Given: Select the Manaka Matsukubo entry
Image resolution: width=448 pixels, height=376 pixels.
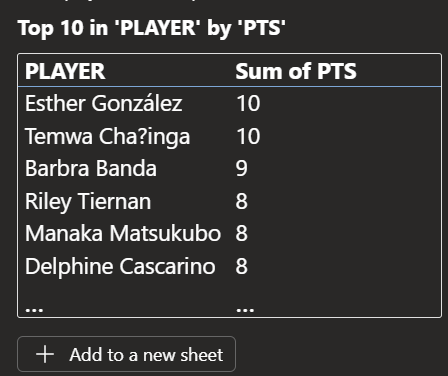Looking at the screenshot, I should pyautogui.click(x=123, y=233).
